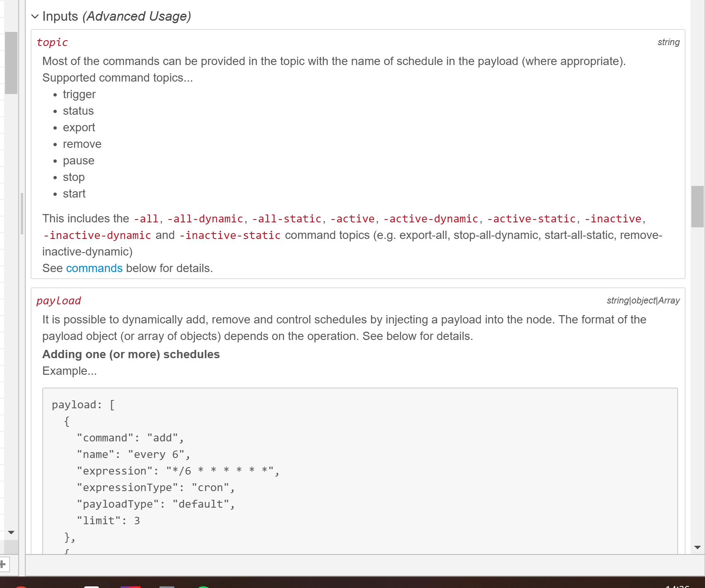Click the 'export' list item
Image resolution: width=705 pixels, height=588 pixels.
79,128
